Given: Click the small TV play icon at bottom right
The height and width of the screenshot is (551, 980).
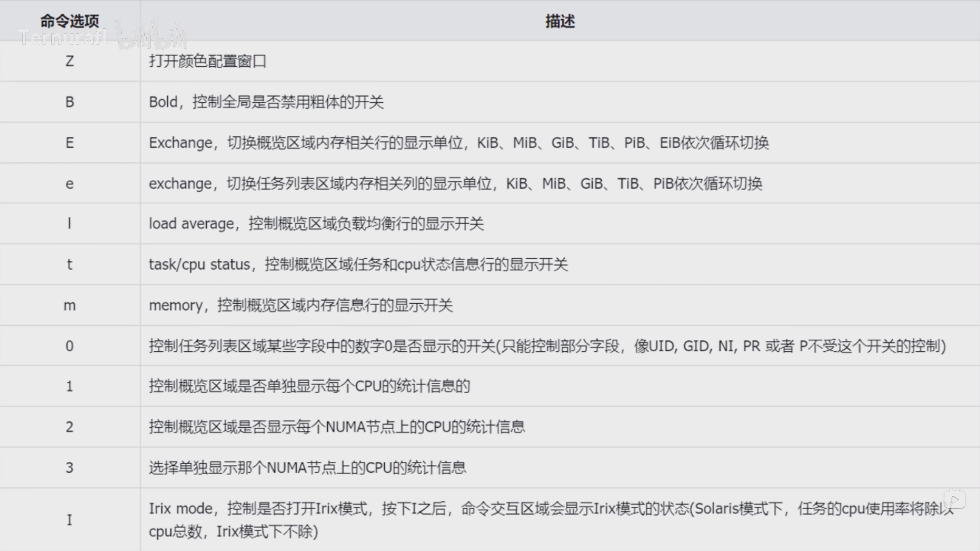Looking at the screenshot, I should point(954,499).
